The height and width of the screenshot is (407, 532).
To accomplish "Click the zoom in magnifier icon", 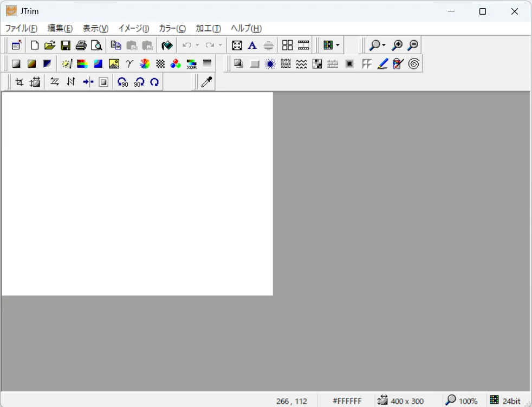I will (397, 46).
